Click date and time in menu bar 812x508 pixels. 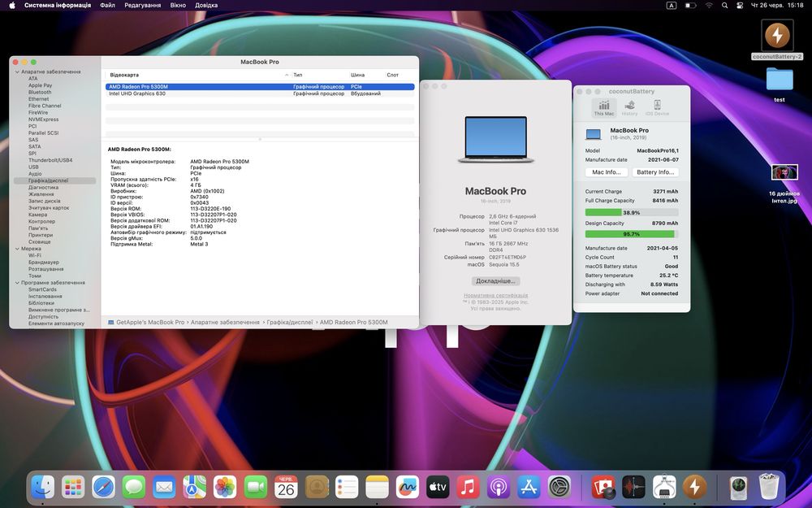777,5
